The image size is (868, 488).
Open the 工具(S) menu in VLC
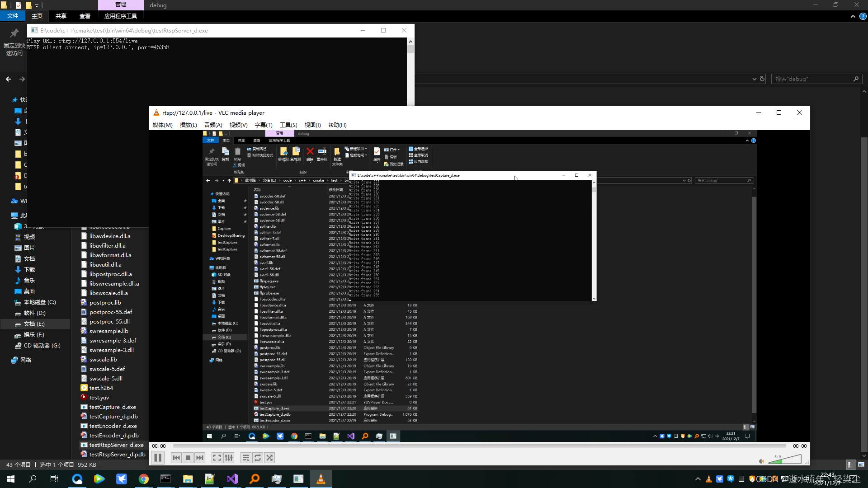tap(288, 125)
